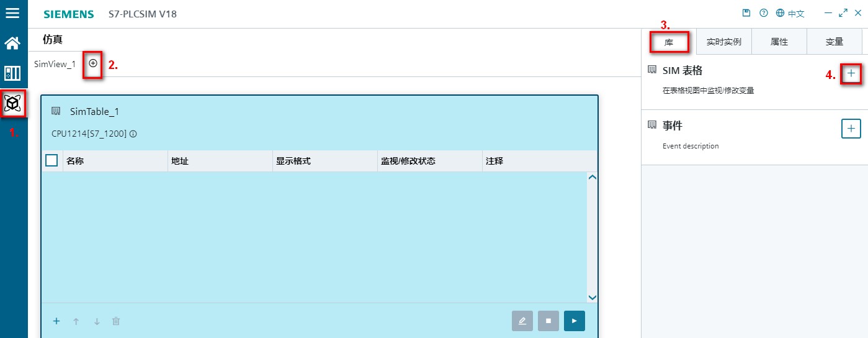
Task: Close the PLCSIM window
Action: 858,13
